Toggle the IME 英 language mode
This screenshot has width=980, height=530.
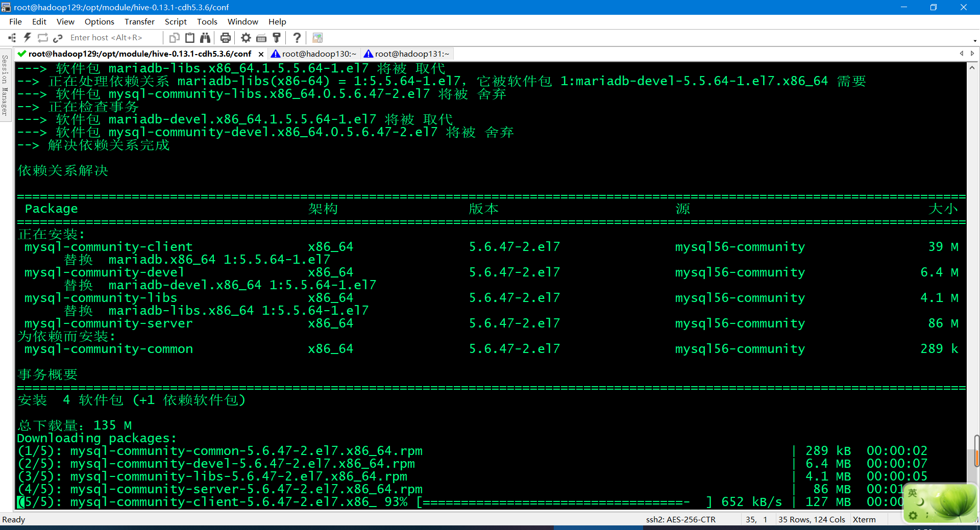(x=913, y=493)
